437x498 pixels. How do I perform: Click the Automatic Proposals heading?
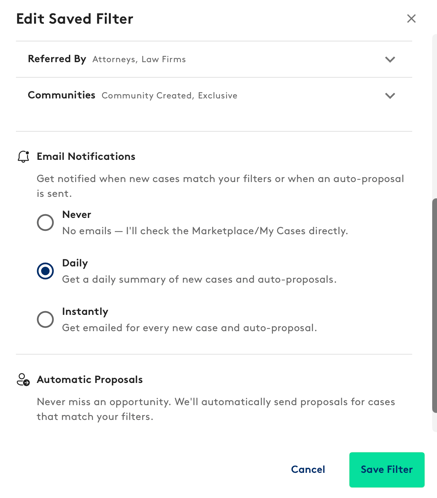click(90, 379)
